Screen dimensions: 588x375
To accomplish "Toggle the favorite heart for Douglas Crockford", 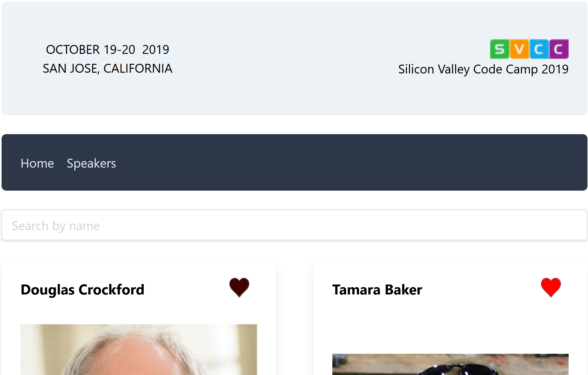I will [239, 287].
